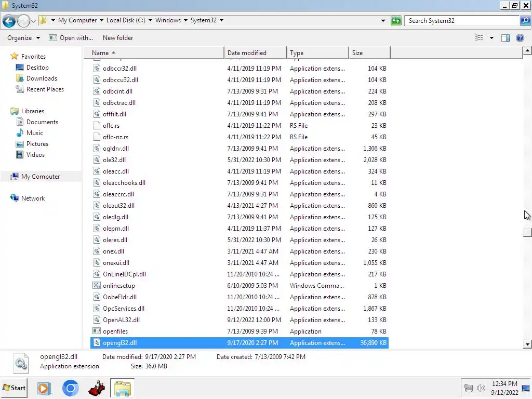Click the scroll up arrow
Screen dimensions: 532x399
coord(527,51)
